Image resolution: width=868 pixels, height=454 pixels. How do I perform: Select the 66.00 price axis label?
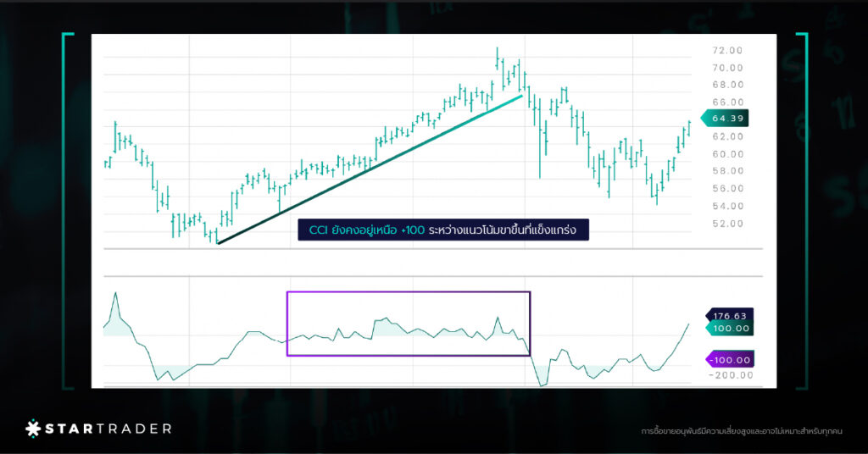click(x=728, y=102)
